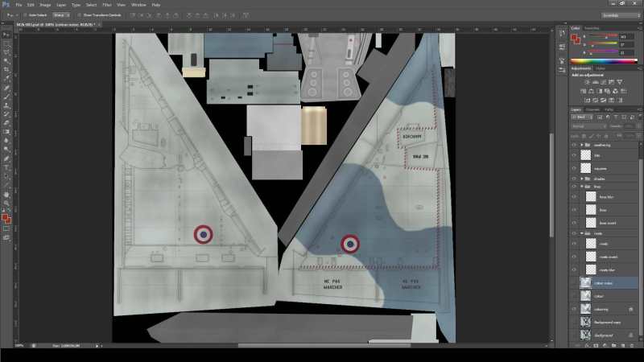
Task: Hide the rivets blur layer
Action: click(x=574, y=270)
